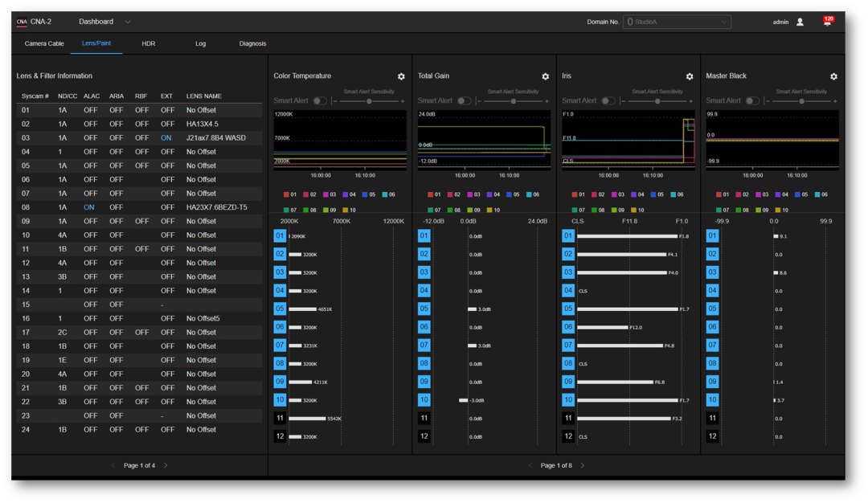Adjust Iris Smart Alert Sensitivity slider
Viewport: 868px width, 503px height.
[657, 101]
